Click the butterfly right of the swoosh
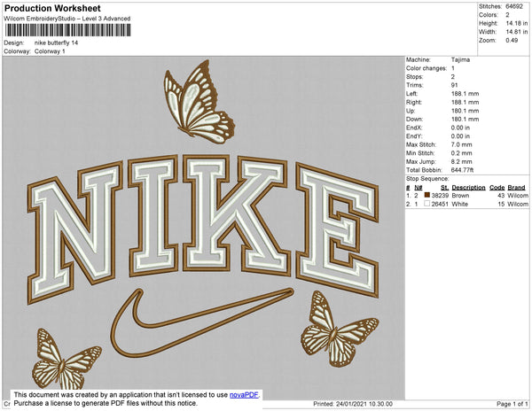This screenshot has height=411, width=532. point(340,330)
